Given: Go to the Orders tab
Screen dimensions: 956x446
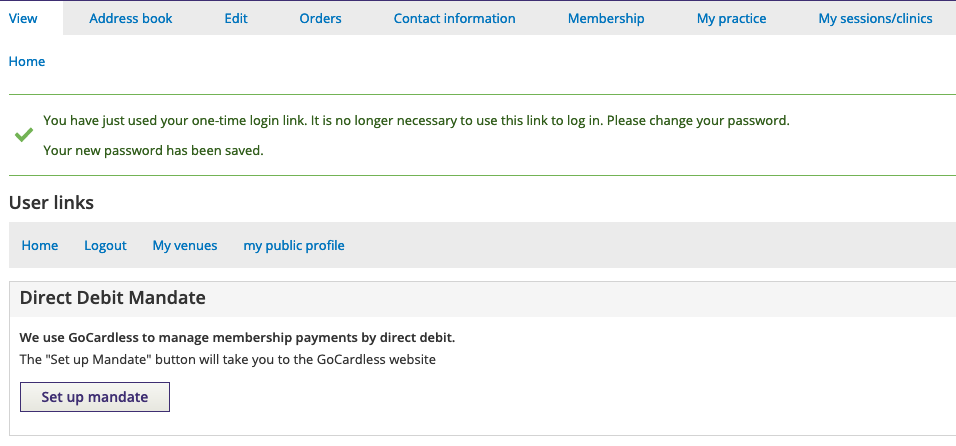Looking at the screenshot, I should pos(320,18).
